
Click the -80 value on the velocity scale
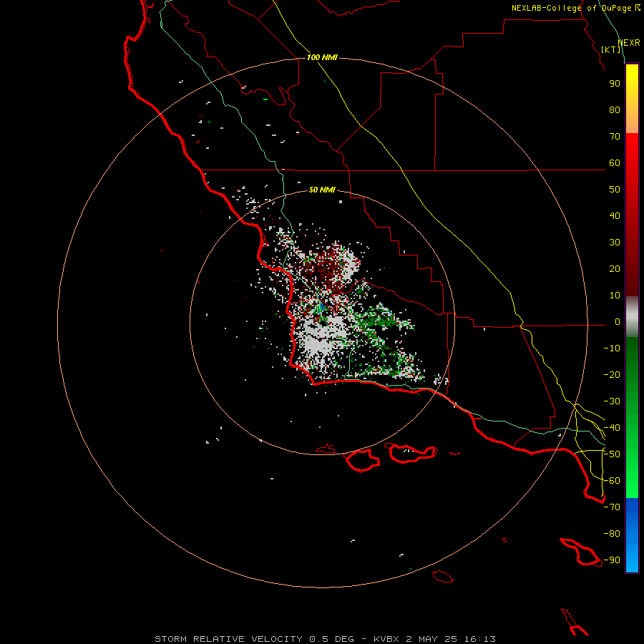[x=612, y=534]
